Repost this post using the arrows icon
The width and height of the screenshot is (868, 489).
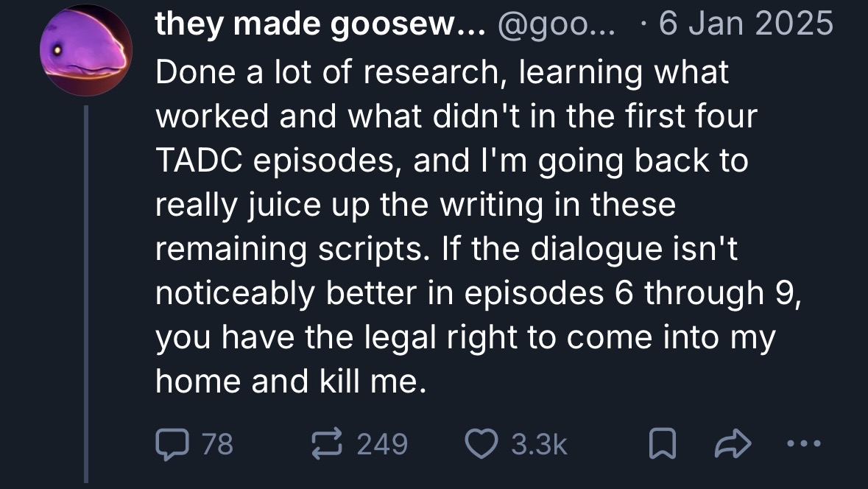[327, 444]
